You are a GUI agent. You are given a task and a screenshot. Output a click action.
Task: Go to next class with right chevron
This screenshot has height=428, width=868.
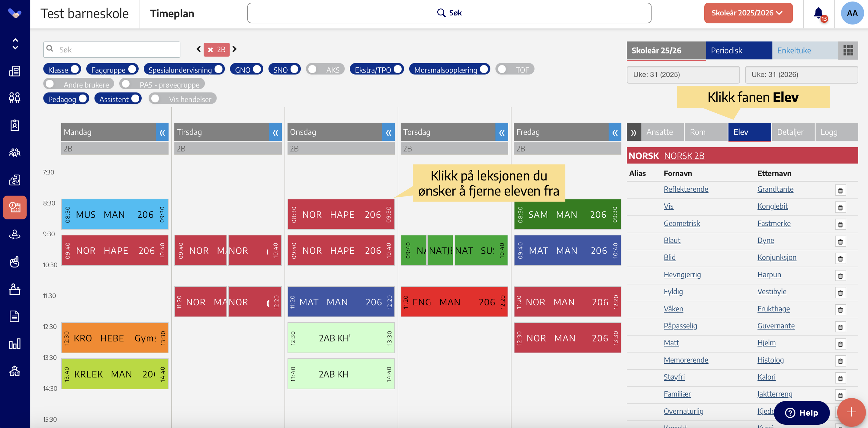coord(235,49)
